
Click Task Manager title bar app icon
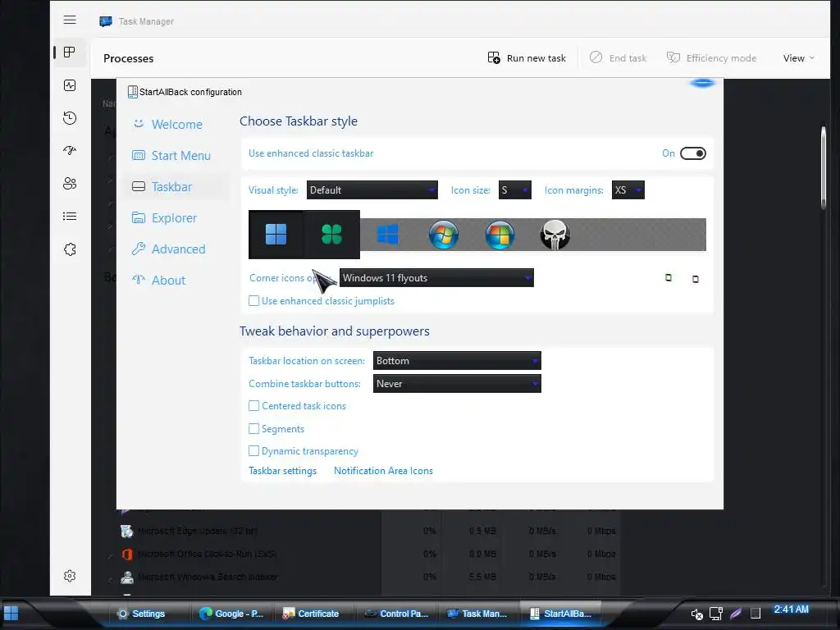[106, 21]
